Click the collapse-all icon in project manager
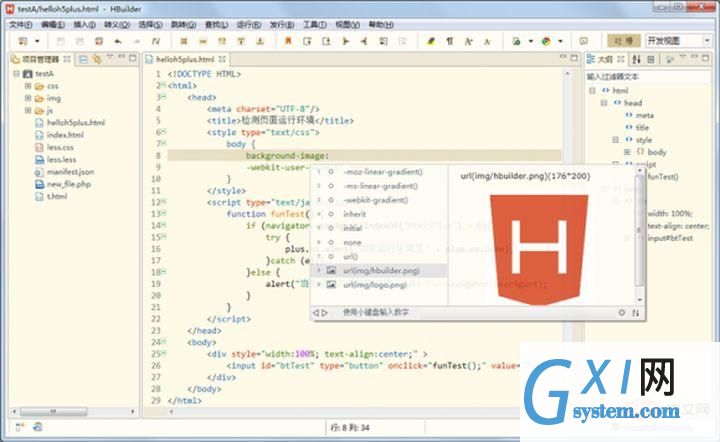Image resolution: width=720 pixels, height=442 pixels. [x=84, y=59]
